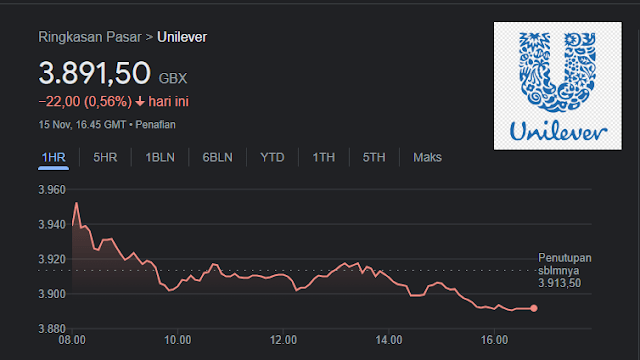
Task: Click the 3.940 price axis label
Action: [52, 224]
